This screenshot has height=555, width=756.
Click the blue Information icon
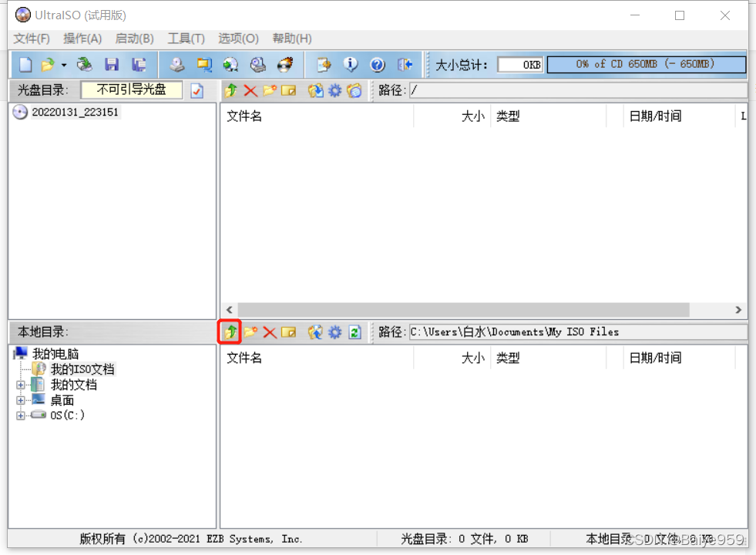[x=351, y=64]
